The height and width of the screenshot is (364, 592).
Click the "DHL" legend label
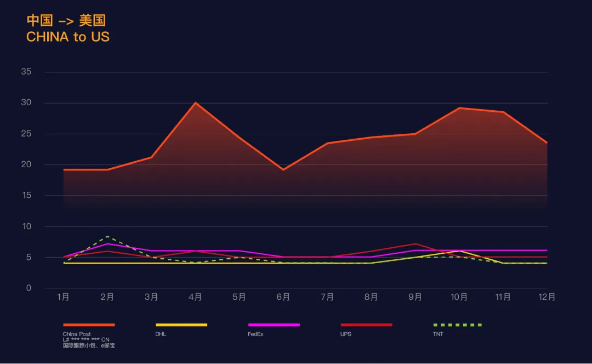pos(161,334)
